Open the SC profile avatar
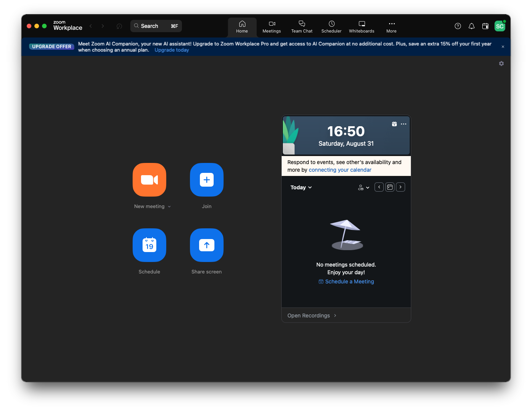532x410 pixels. (x=500, y=26)
